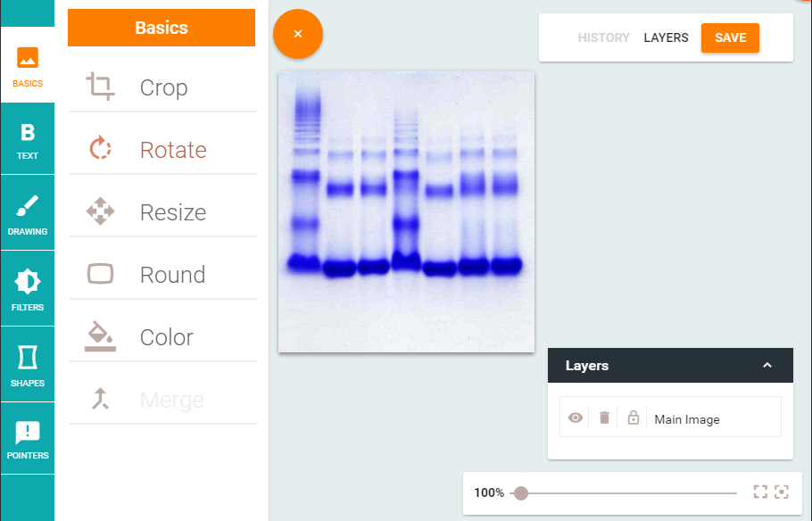Image resolution: width=812 pixels, height=521 pixels.
Task: Select the Crop tool icon
Action: [x=100, y=87]
